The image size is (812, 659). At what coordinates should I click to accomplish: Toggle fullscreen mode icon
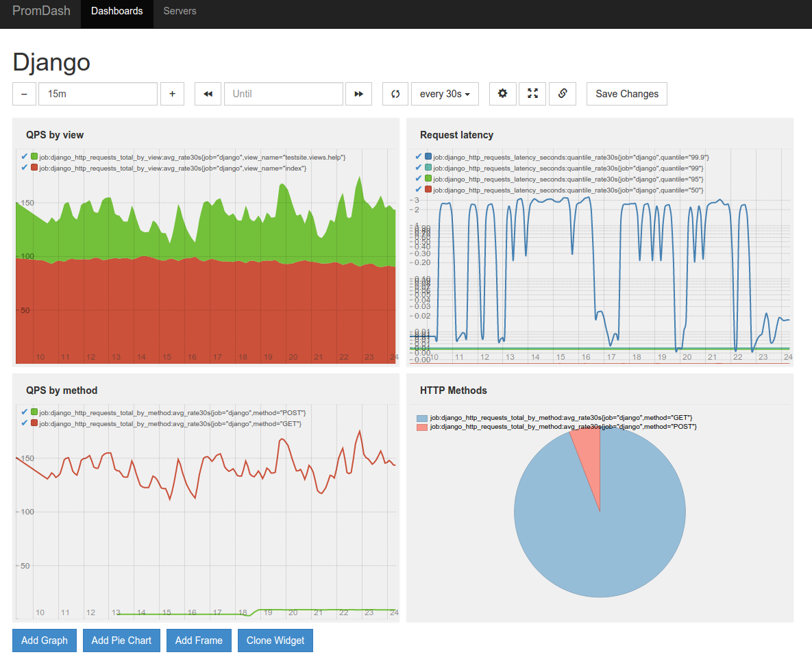point(532,94)
